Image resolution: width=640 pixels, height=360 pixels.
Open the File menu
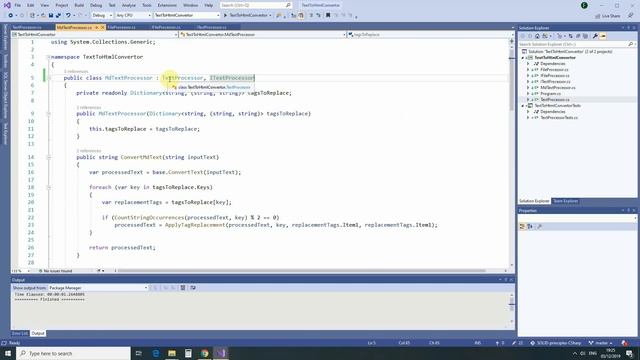point(18,5)
